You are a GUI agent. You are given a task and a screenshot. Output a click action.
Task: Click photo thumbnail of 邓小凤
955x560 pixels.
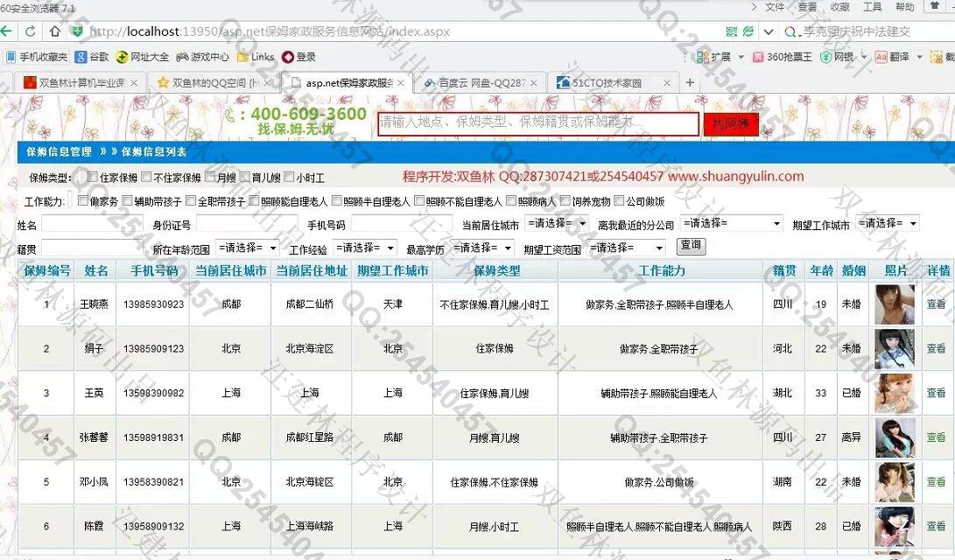click(895, 482)
